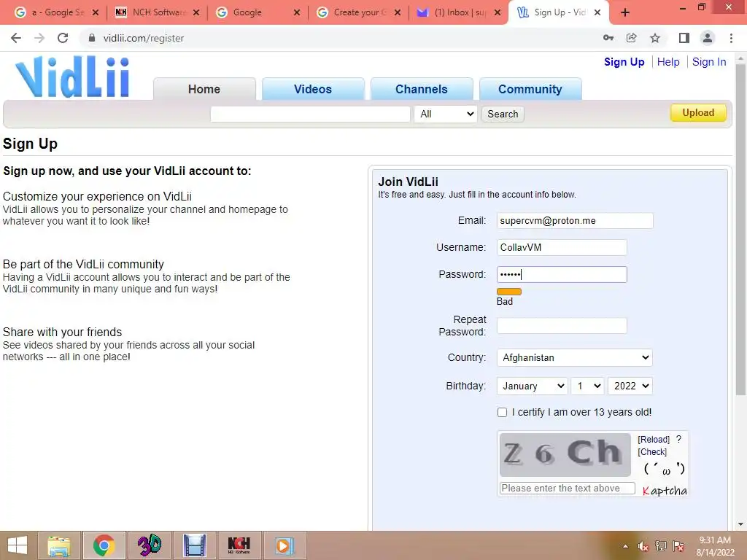The height and width of the screenshot is (560, 747).
Task: Open File Explorer from the taskbar
Action: point(59,545)
